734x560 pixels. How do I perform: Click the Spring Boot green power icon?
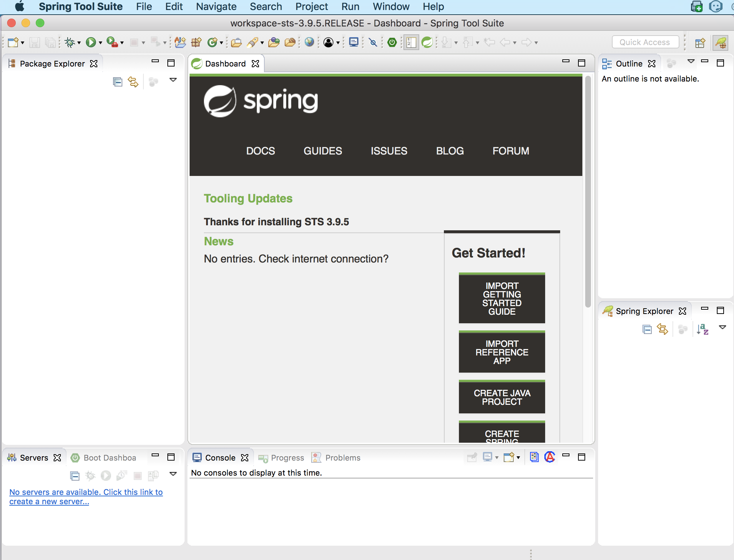coord(392,43)
